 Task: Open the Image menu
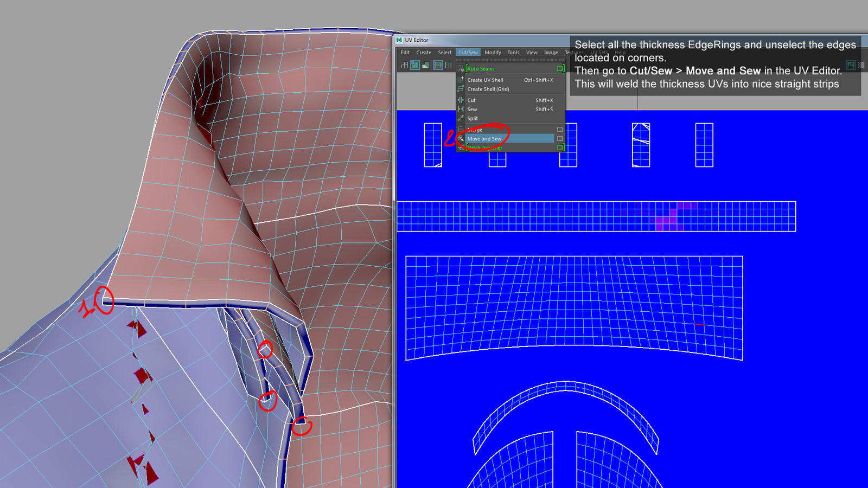tap(551, 53)
